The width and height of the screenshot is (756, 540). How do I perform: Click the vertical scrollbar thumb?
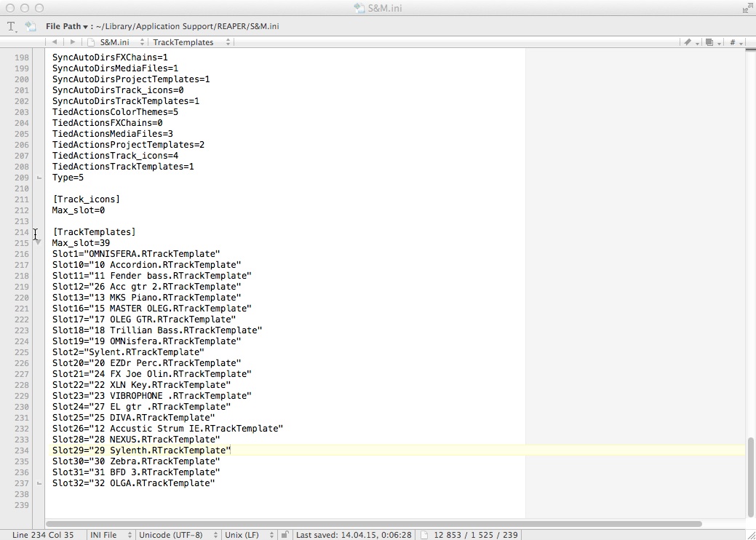point(751,477)
